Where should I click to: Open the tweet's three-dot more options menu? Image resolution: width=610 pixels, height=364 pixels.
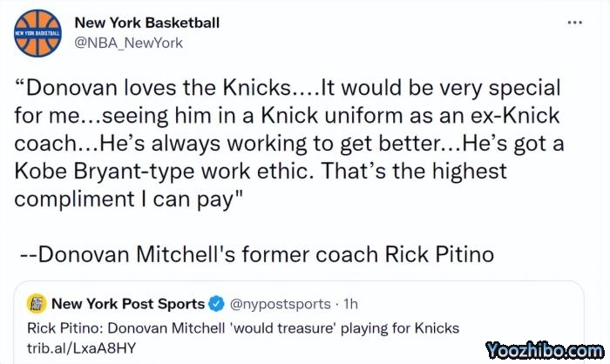pyautogui.click(x=574, y=22)
